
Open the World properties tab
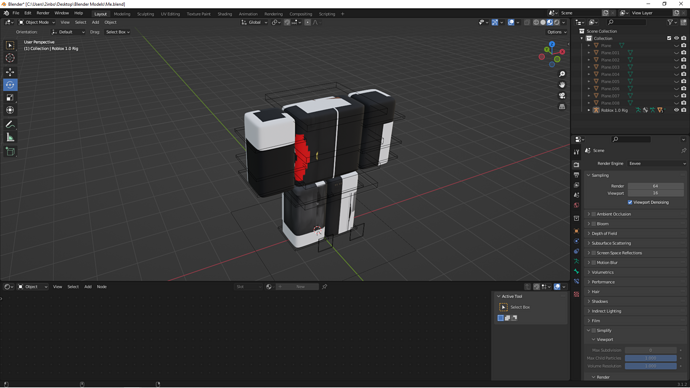click(576, 205)
